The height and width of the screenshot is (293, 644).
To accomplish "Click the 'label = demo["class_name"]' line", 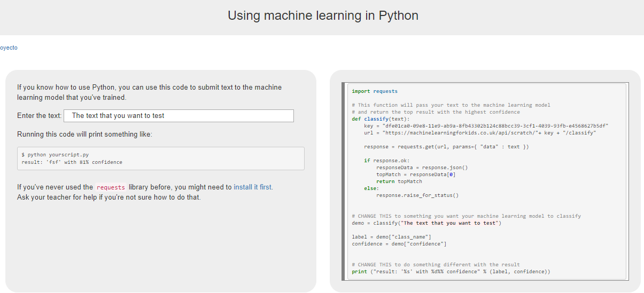I will click(x=391, y=237).
